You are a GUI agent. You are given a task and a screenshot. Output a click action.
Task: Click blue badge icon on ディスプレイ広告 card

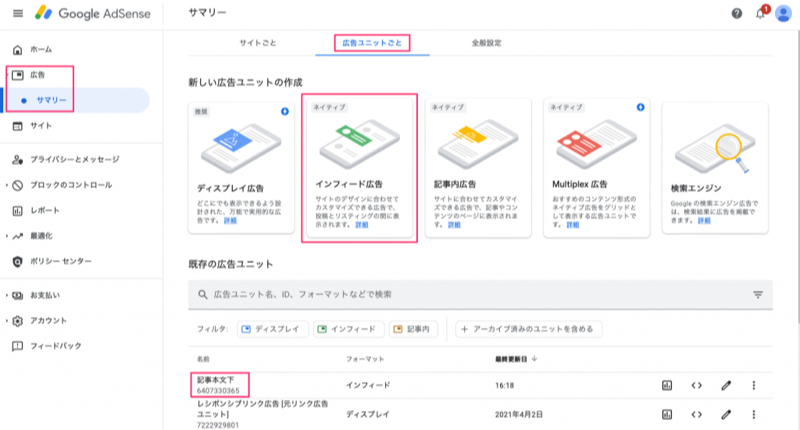(285, 112)
